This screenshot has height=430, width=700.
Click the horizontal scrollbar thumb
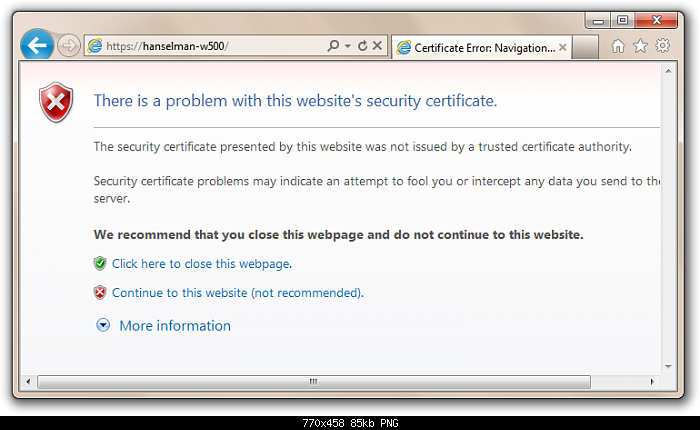pos(314,382)
